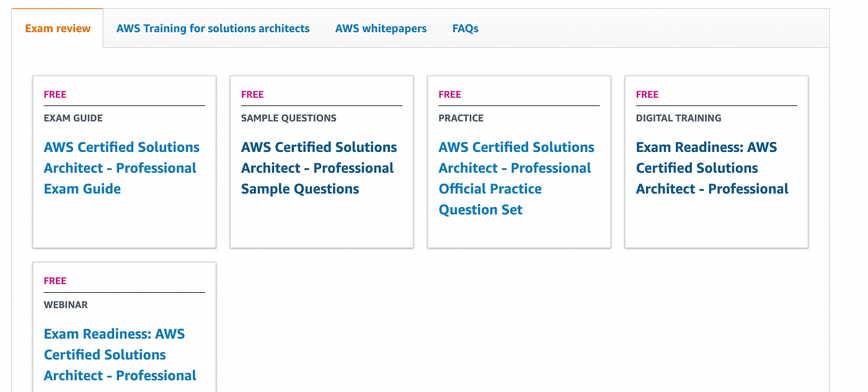Image resolution: width=868 pixels, height=392 pixels.
Task: Click FREE badge on the Digital Training card
Action: point(647,94)
